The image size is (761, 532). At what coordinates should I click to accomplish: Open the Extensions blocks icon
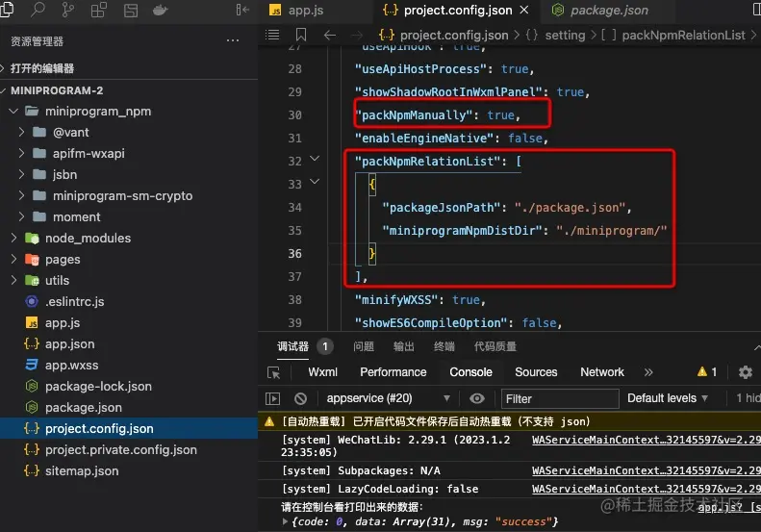(x=98, y=10)
